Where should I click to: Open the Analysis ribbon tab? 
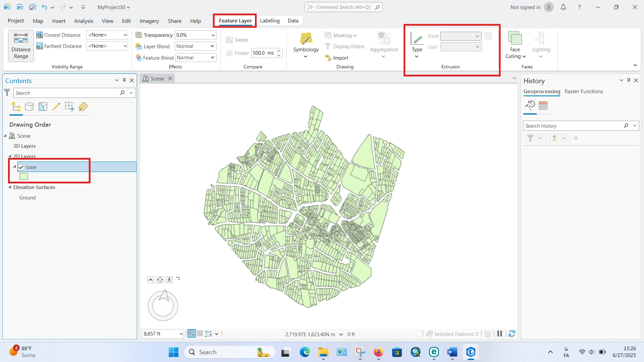[84, 21]
